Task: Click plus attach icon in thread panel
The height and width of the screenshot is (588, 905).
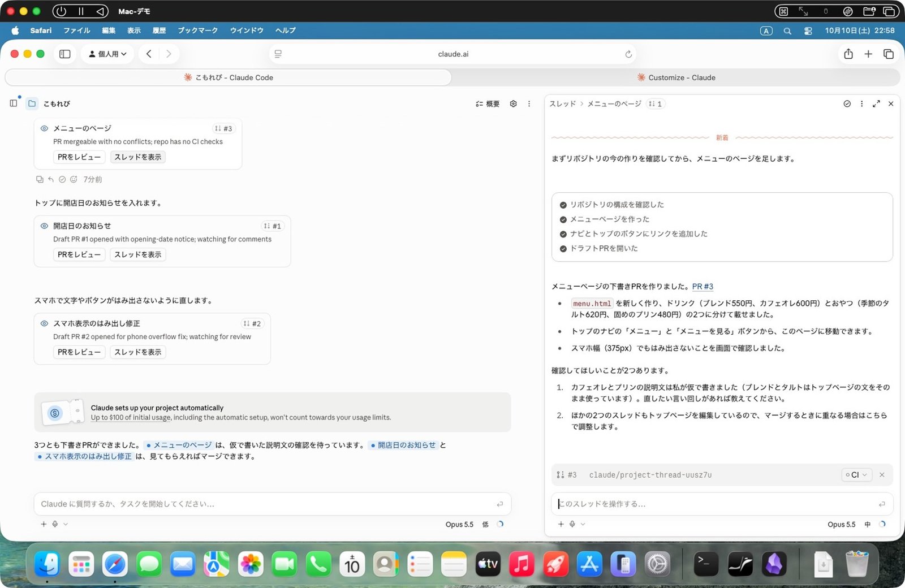Action: [x=561, y=524]
